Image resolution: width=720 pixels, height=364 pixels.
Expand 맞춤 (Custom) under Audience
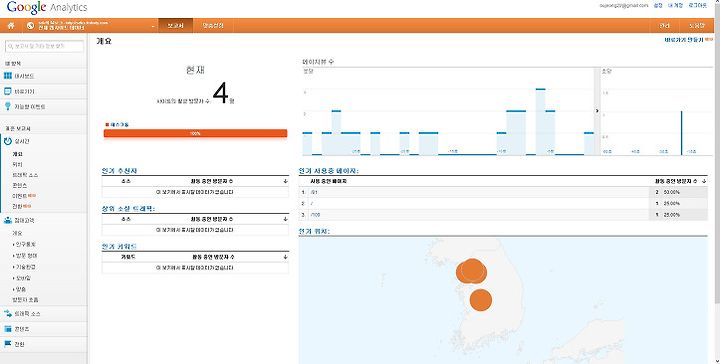tap(20, 289)
